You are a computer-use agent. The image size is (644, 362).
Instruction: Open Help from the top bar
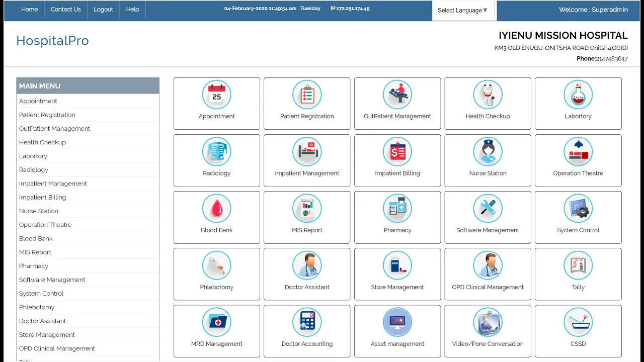[x=132, y=10]
